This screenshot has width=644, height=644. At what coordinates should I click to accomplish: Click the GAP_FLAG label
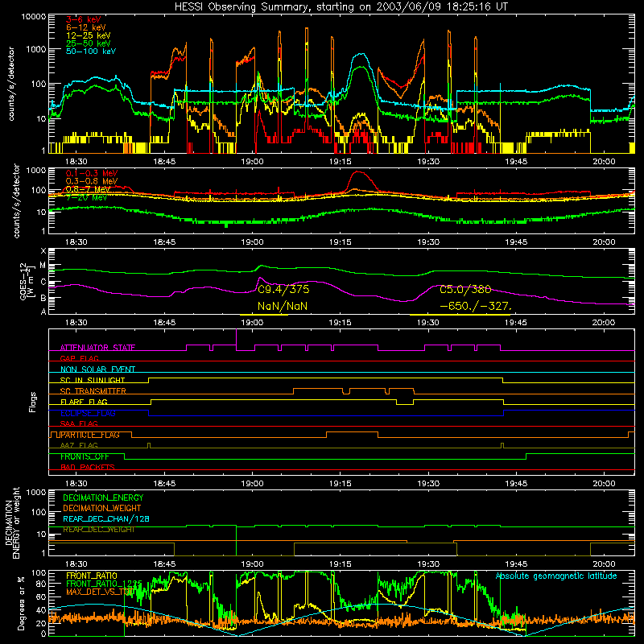[x=79, y=358]
